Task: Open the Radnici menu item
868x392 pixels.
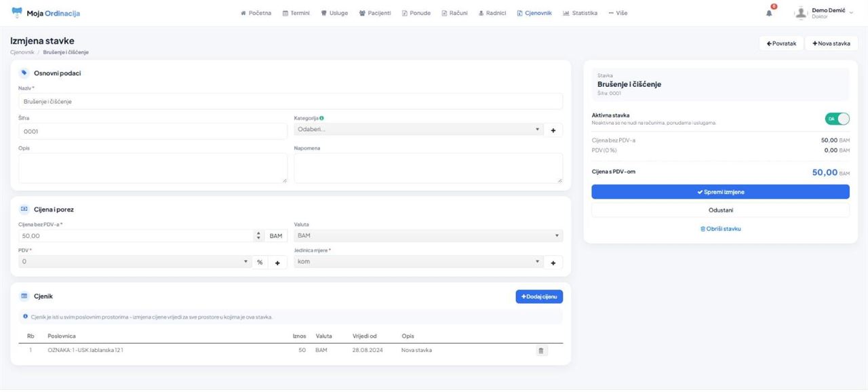Action: point(492,13)
